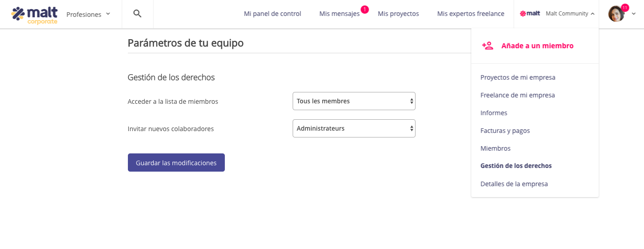Screen dimensions: 644x249
Task: Go to Mi panel de control
Action: tap(273, 14)
